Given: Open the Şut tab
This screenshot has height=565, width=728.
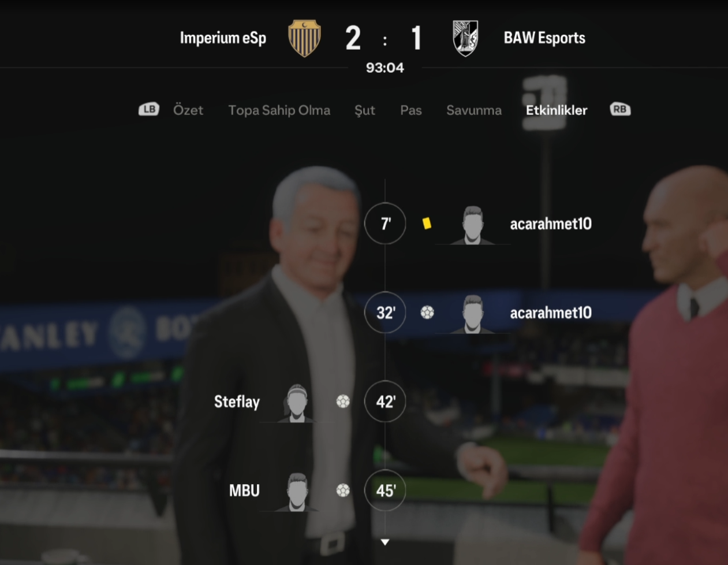Looking at the screenshot, I should (365, 110).
